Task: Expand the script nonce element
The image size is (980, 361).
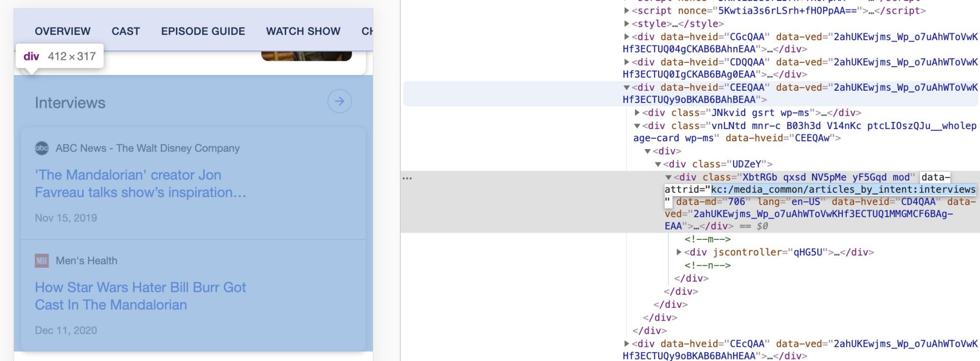Action: tap(626, 10)
